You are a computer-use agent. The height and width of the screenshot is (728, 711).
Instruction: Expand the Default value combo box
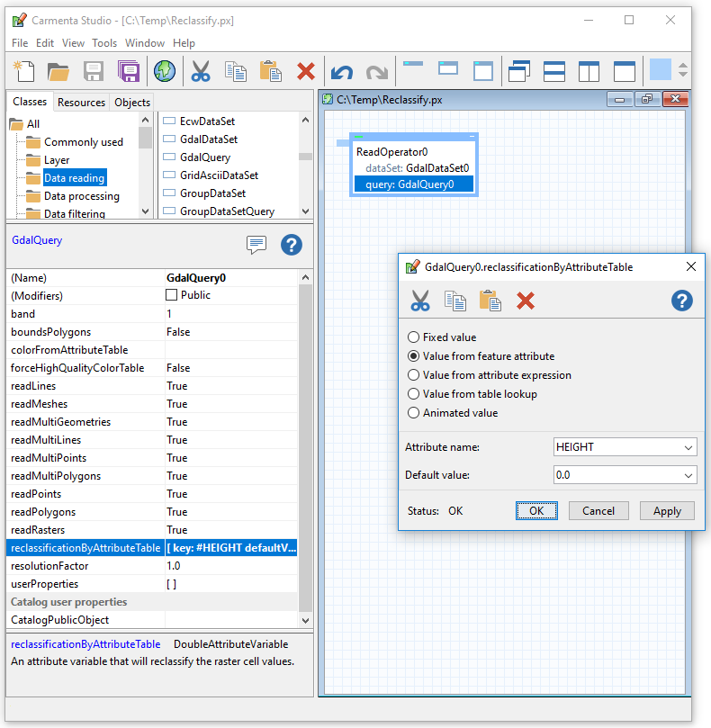click(x=688, y=475)
